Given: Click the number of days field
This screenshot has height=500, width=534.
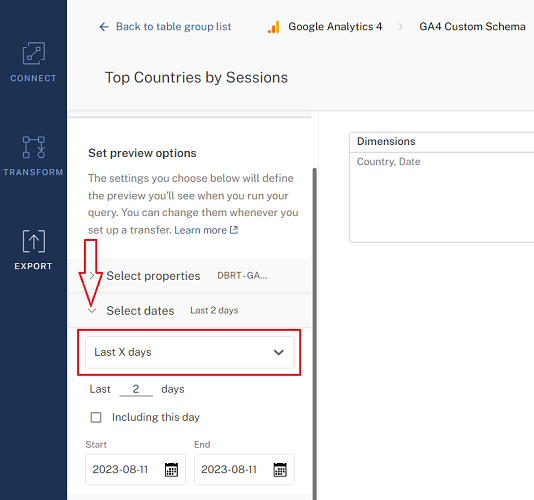Looking at the screenshot, I should [x=136, y=389].
